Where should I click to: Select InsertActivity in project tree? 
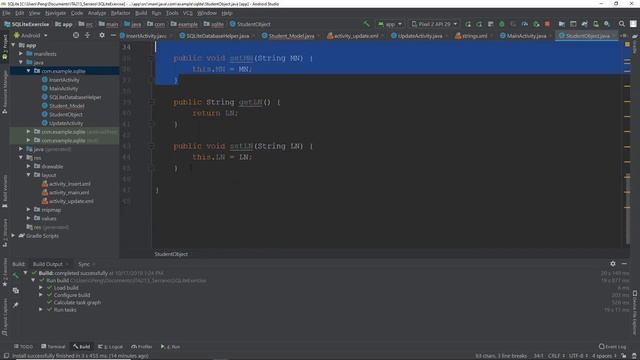(x=64, y=80)
